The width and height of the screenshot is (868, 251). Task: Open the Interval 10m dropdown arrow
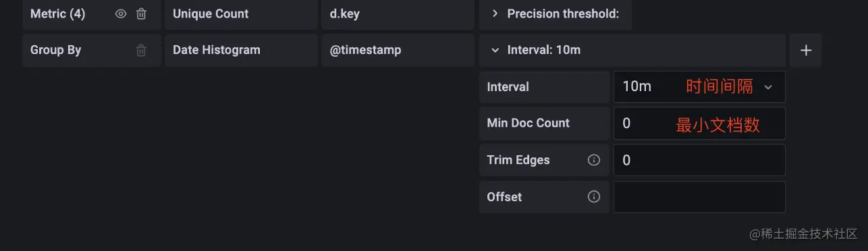point(768,87)
